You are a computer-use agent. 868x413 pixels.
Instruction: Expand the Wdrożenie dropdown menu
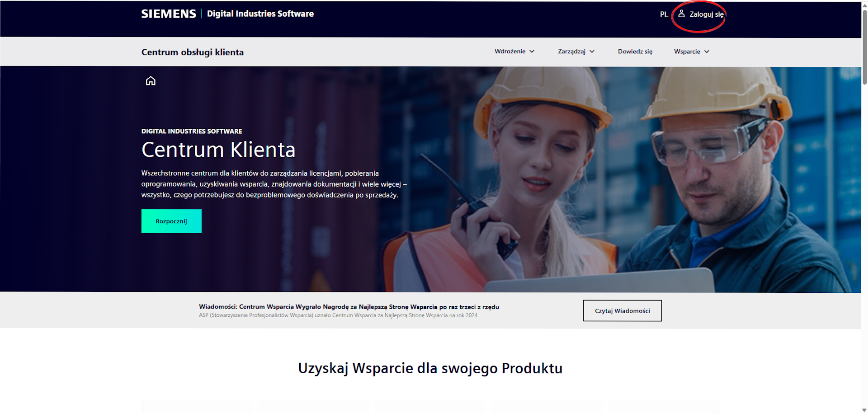tap(514, 52)
